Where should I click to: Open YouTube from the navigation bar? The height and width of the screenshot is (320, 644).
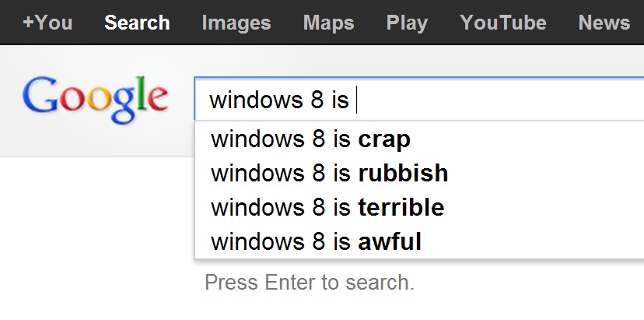[502, 23]
